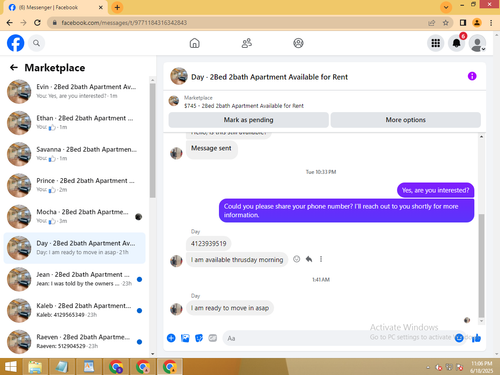Viewport: 500px width, 375px height.
Task: Click Day's avatar beside asap message
Action: [176, 309]
